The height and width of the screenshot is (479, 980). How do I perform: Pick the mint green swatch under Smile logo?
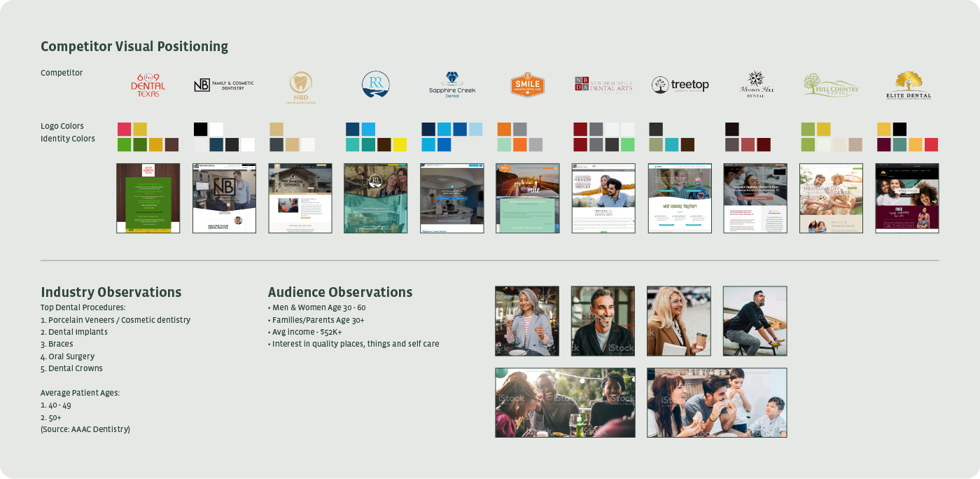(504, 145)
